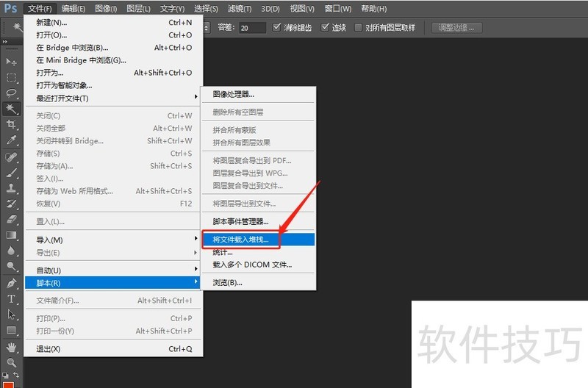Select the Path Selection tool
588x388 pixels.
coord(11,315)
